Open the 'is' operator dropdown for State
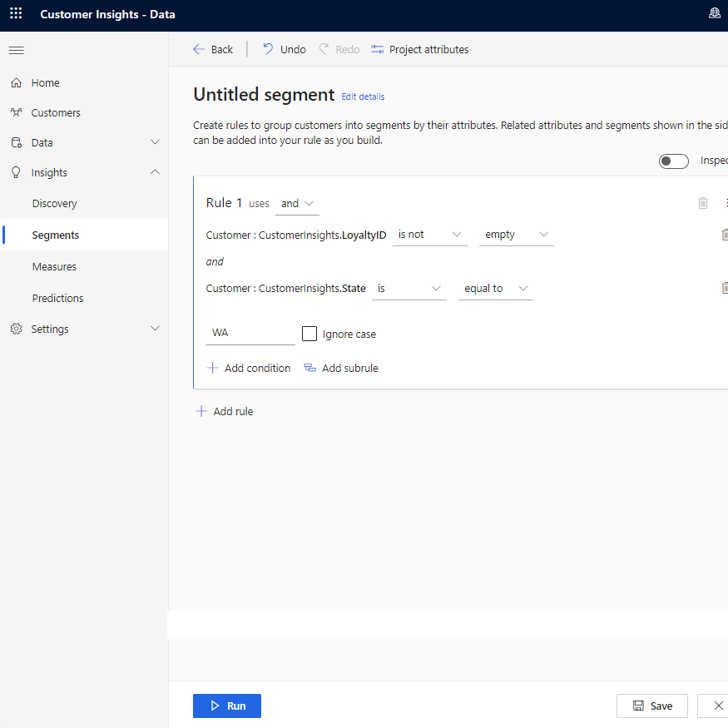 tap(409, 289)
